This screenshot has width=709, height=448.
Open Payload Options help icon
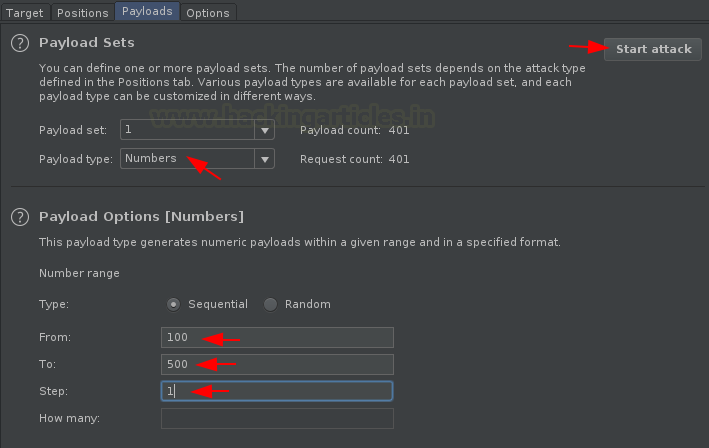20,217
